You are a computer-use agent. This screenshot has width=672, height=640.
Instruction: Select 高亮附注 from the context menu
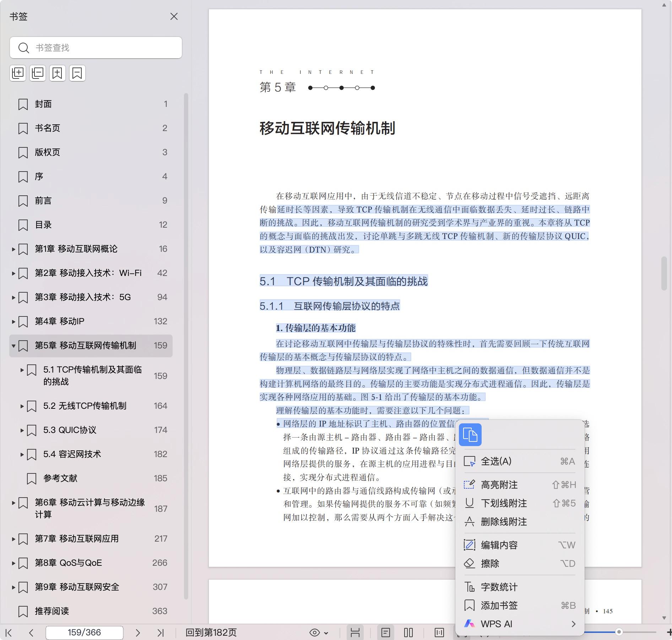tap(499, 485)
